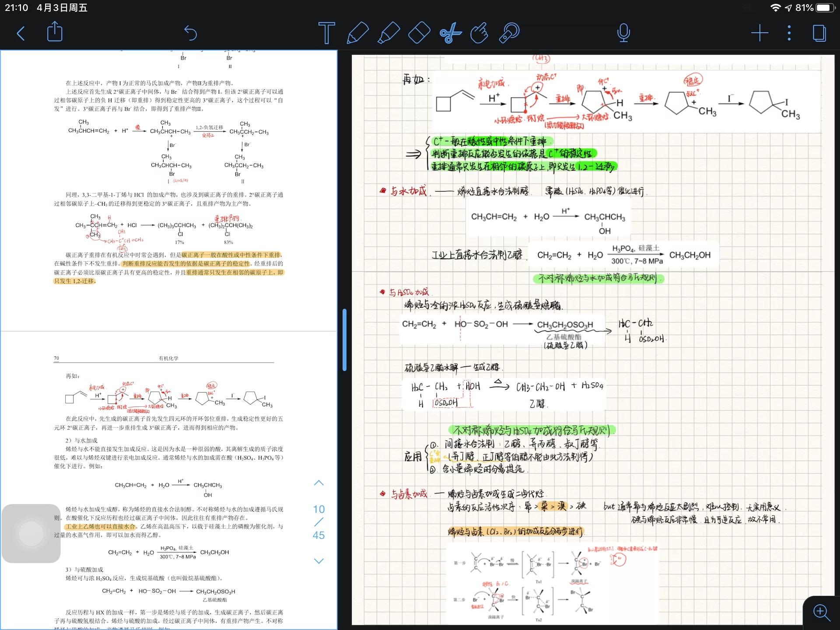Screen dimensions: 840x630
Task: Tap the date 4月3日周五
Action: click(x=62, y=8)
